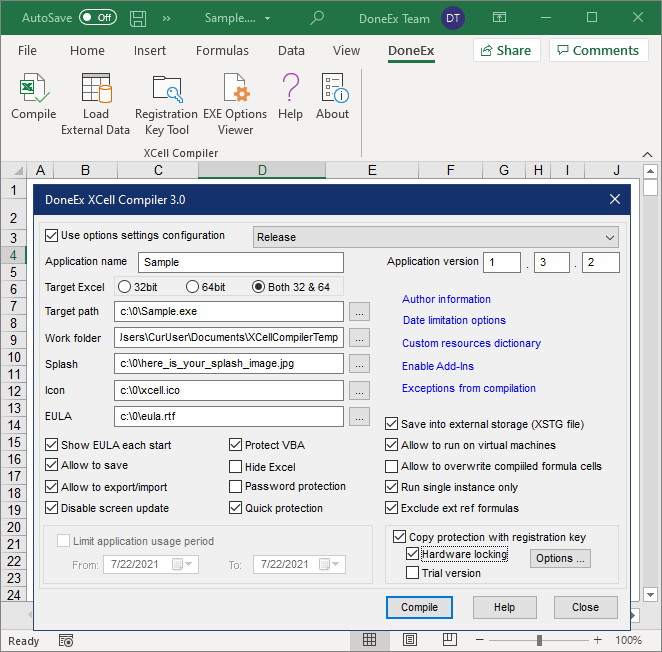Select 64bit target Excel
This screenshot has width=662, height=652.
pyautogui.click(x=192, y=287)
